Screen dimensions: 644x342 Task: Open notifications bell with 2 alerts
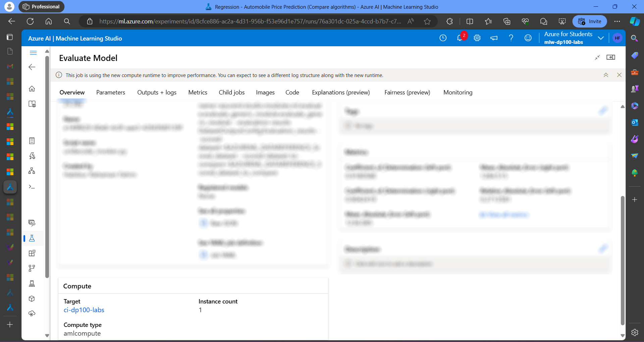pos(460,38)
